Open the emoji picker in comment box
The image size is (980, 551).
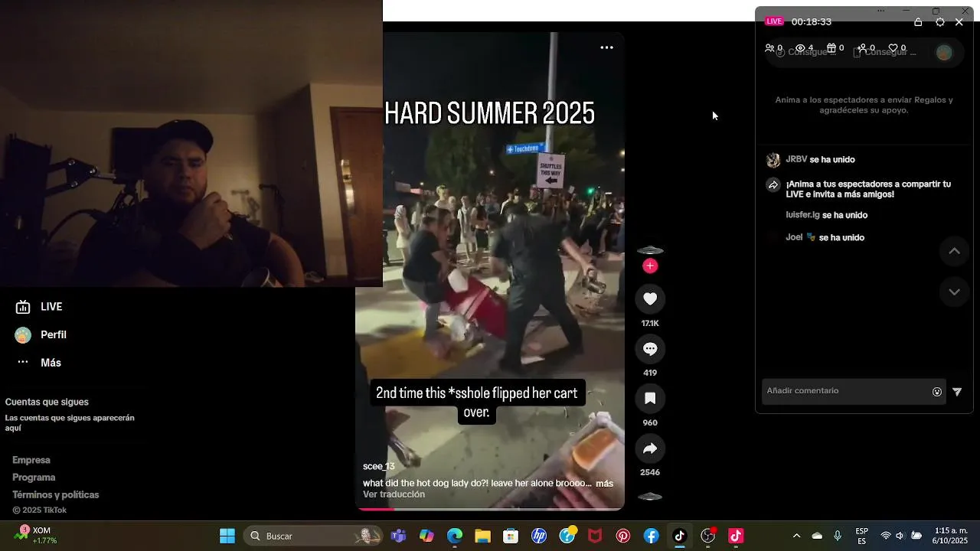click(937, 392)
